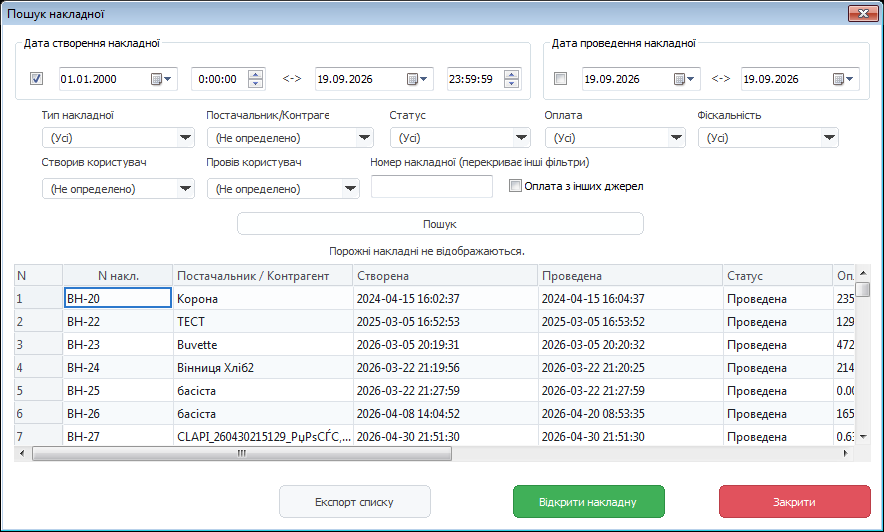Open calendar for creation end date 19.09.2026

coord(417,79)
